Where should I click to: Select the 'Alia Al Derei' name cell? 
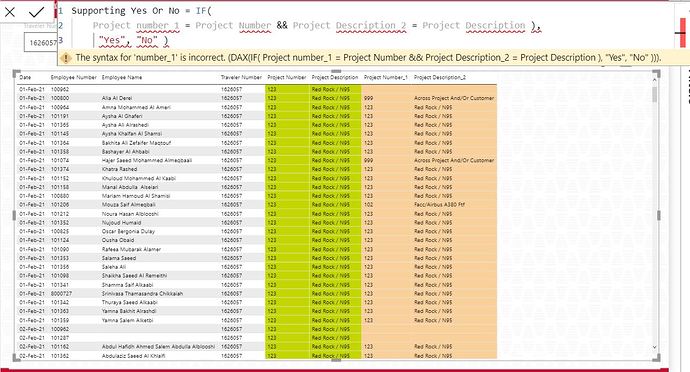pyautogui.click(x=117, y=98)
